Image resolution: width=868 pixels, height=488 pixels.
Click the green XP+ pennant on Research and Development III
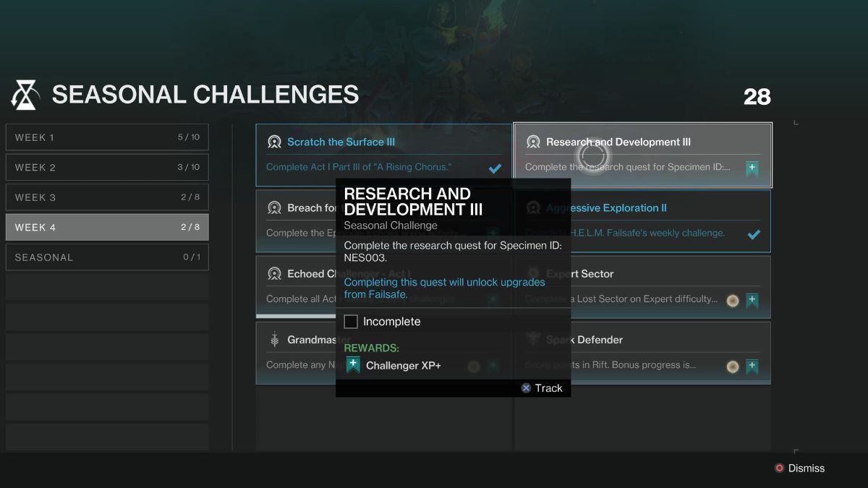click(752, 168)
